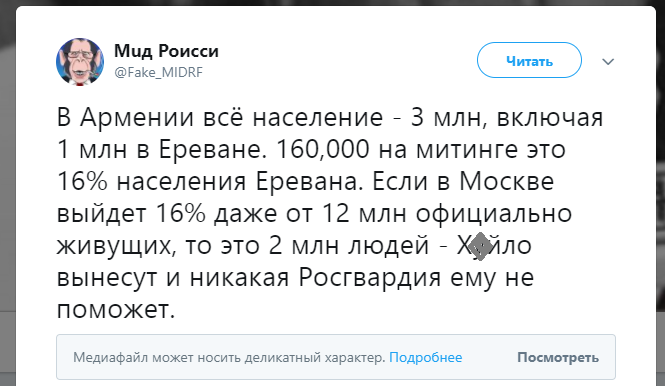Dismiss the tweet via the dark left overlay

[8, 193]
